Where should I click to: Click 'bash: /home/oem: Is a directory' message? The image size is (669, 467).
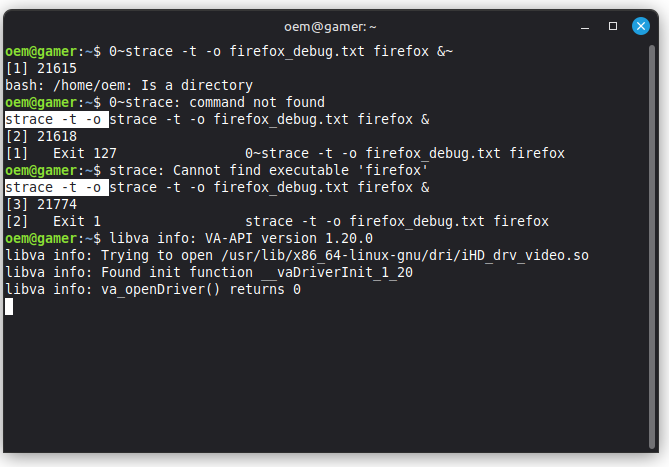(129, 85)
